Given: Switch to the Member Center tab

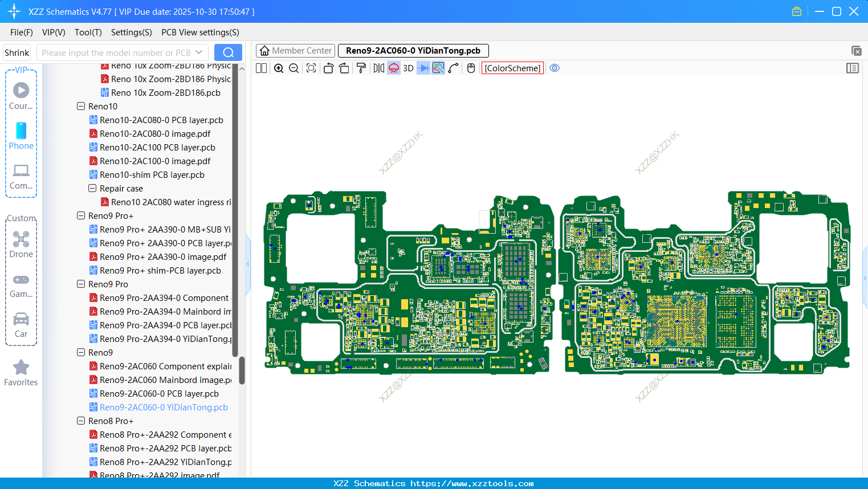Looking at the screenshot, I should tap(295, 51).
